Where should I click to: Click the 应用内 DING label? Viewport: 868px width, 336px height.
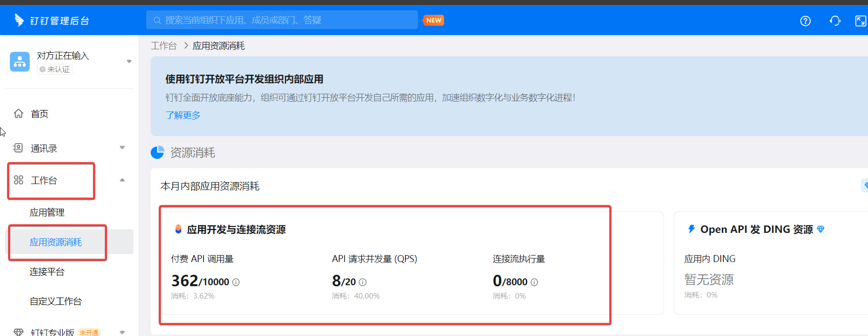[x=710, y=259]
